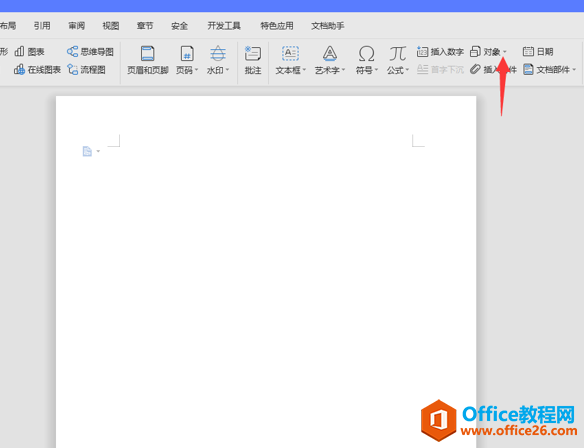Screen dimensions: 584x448
Task: Select the 文档助手 tab
Action: 328,26
